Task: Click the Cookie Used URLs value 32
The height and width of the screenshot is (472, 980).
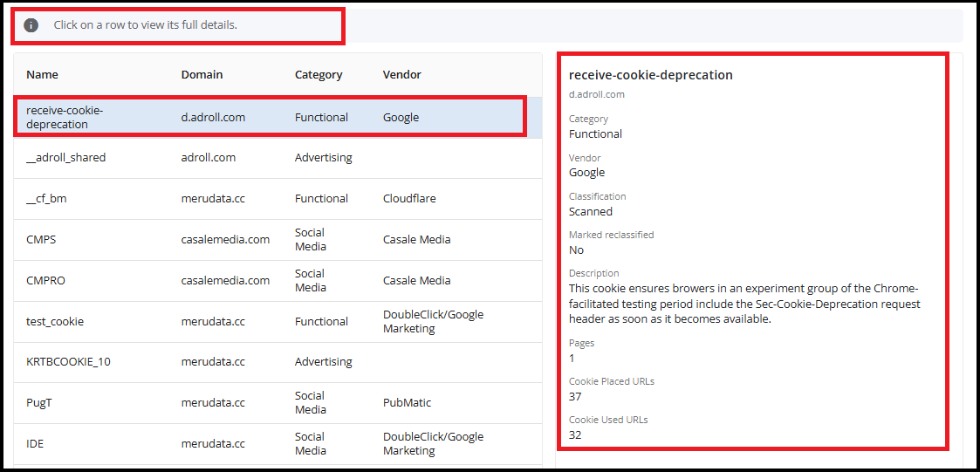Action: click(x=575, y=435)
